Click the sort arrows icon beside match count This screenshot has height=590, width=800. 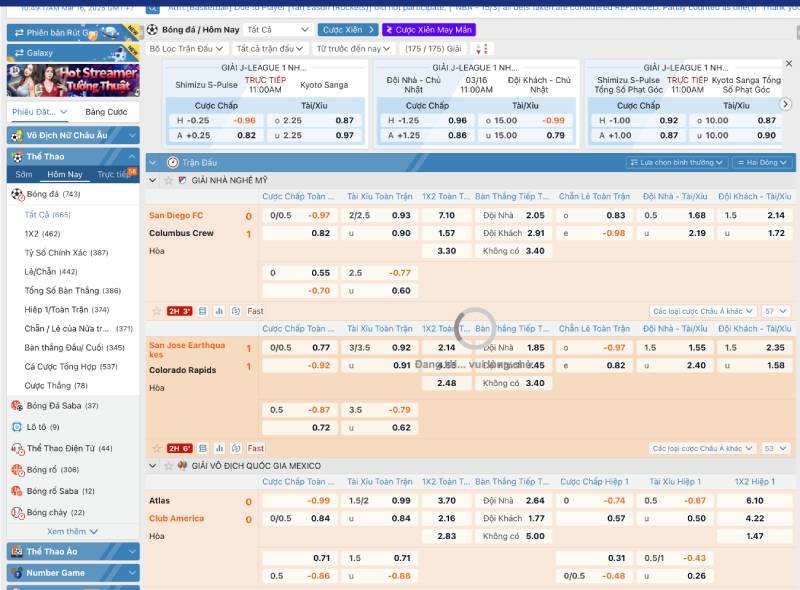tap(482, 48)
